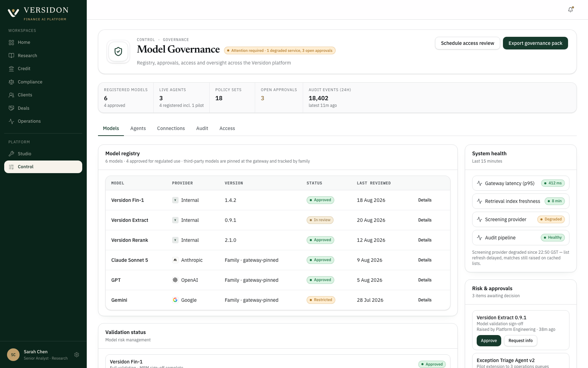
Task: Click the Compliance scales icon
Action: click(11, 82)
